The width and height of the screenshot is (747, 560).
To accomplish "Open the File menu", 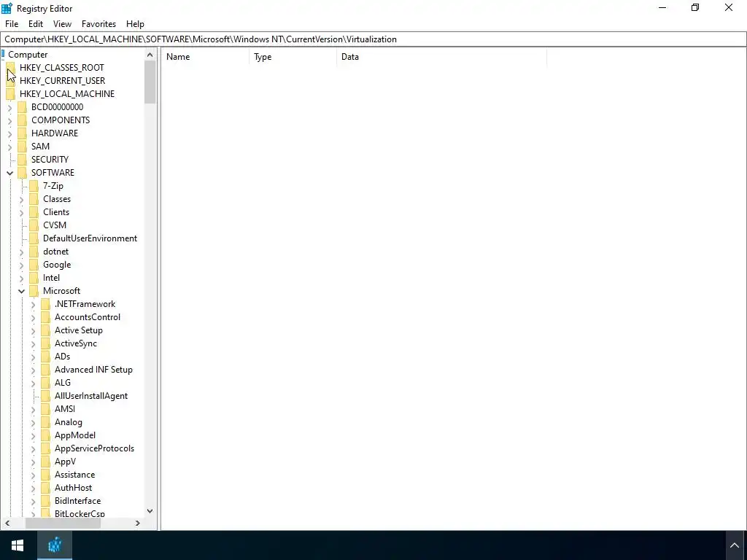I will click(12, 24).
